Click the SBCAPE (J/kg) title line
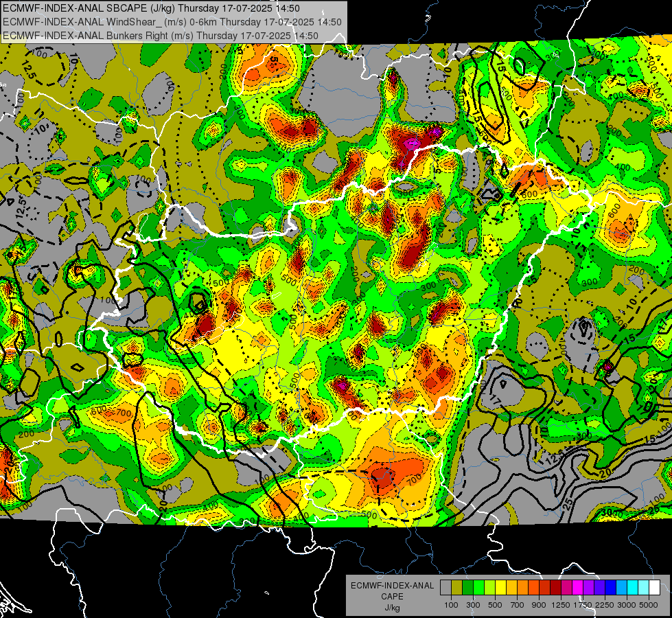The width and height of the screenshot is (672, 618). point(151,8)
